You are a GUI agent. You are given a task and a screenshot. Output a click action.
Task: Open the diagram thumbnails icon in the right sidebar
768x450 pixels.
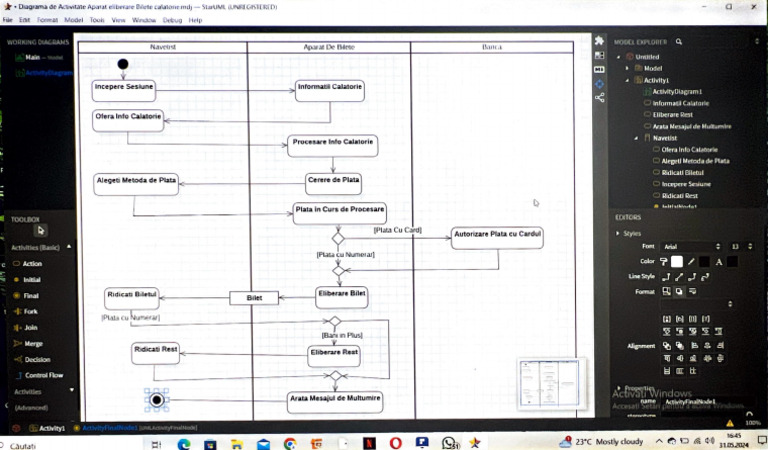pyautogui.click(x=599, y=55)
